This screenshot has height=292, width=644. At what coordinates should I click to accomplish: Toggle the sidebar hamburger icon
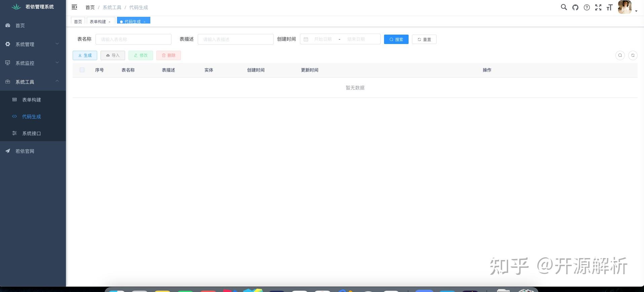pyautogui.click(x=74, y=7)
